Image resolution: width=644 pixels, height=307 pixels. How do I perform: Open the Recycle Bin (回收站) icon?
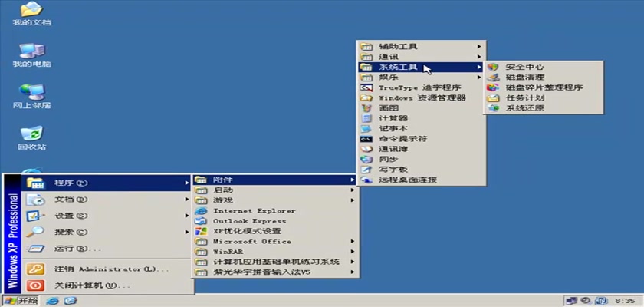tap(32, 137)
